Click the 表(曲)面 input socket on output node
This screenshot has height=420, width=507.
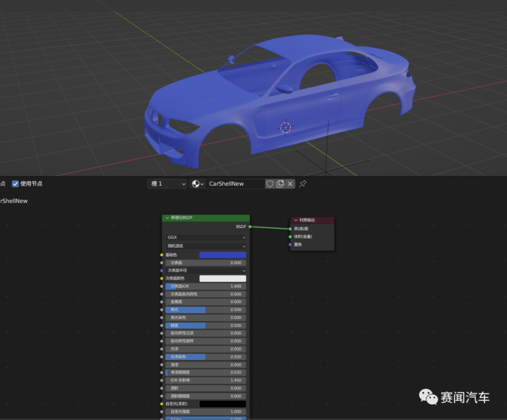(x=290, y=229)
